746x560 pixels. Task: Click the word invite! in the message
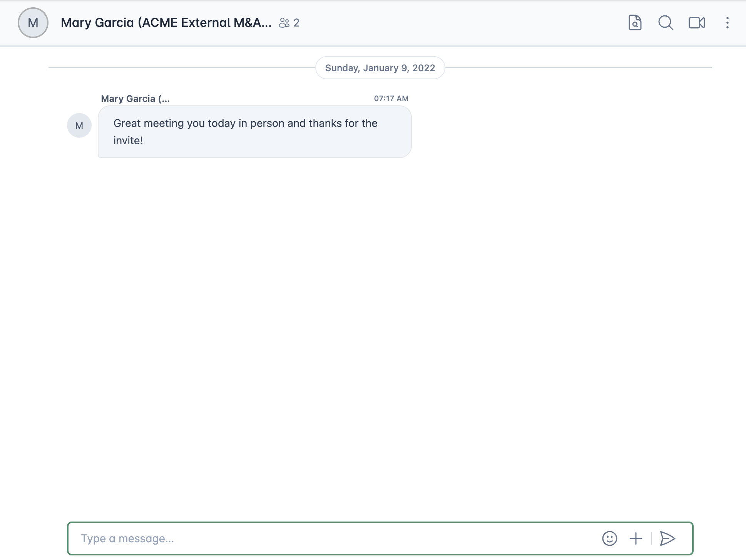point(128,141)
